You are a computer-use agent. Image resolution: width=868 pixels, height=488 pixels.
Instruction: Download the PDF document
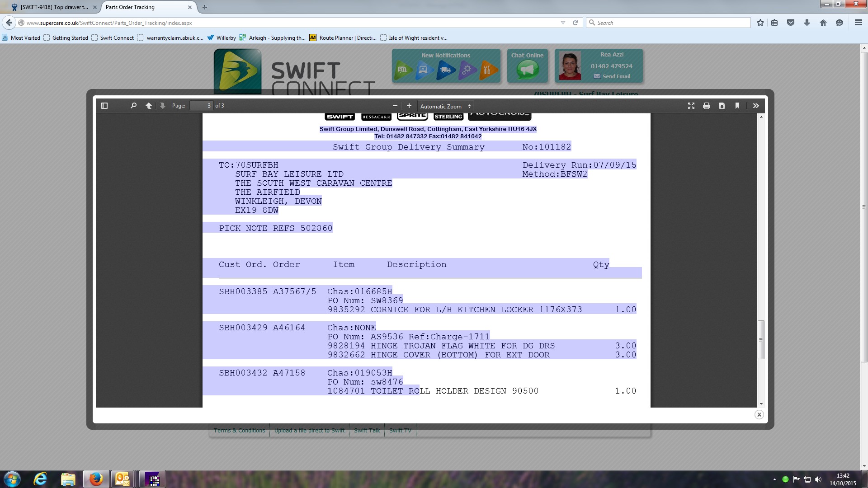pyautogui.click(x=722, y=106)
